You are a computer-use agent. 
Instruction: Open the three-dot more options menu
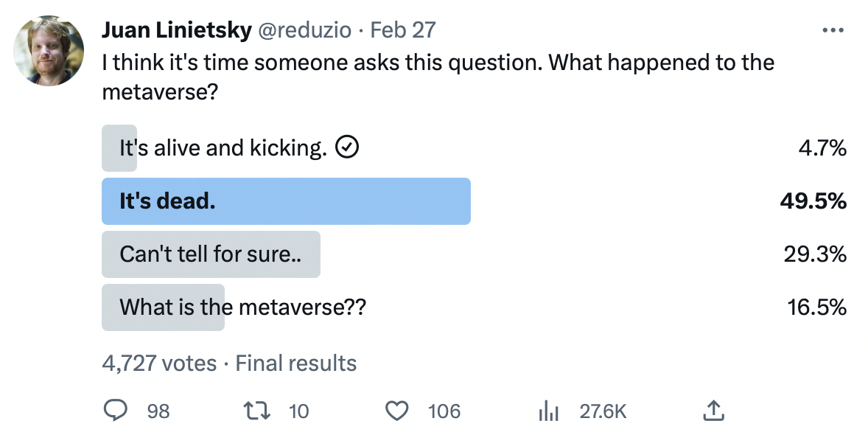click(832, 31)
